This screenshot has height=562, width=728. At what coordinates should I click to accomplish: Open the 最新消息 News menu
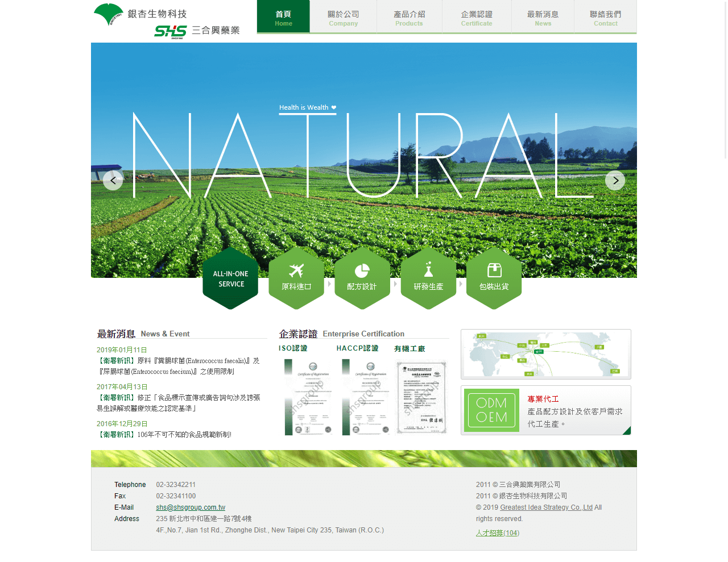click(543, 17)
